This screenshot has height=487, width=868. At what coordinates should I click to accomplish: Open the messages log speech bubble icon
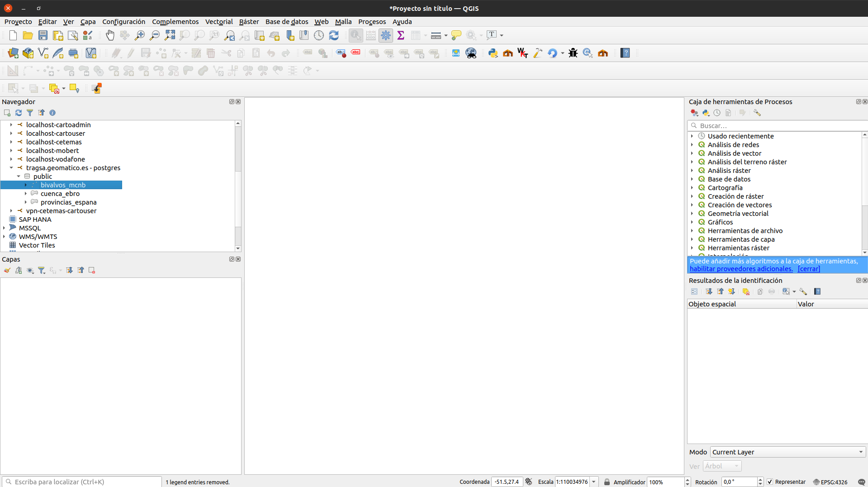[x=862, y=482]
